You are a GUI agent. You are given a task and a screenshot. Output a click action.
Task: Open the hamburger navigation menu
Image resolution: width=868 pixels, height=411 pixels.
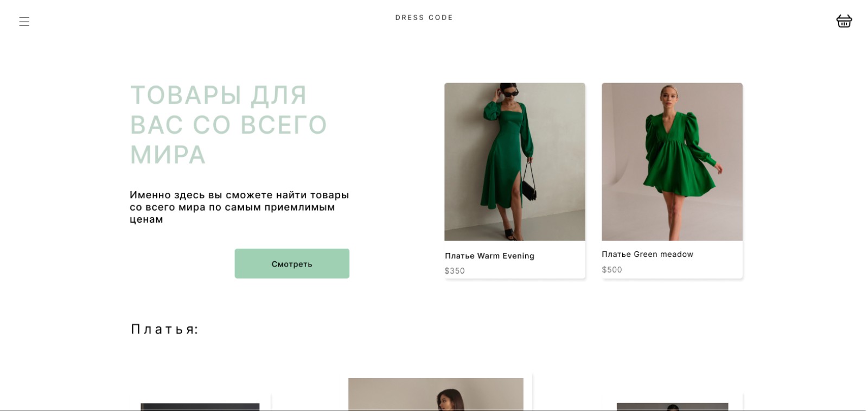(x=24, y=22)
